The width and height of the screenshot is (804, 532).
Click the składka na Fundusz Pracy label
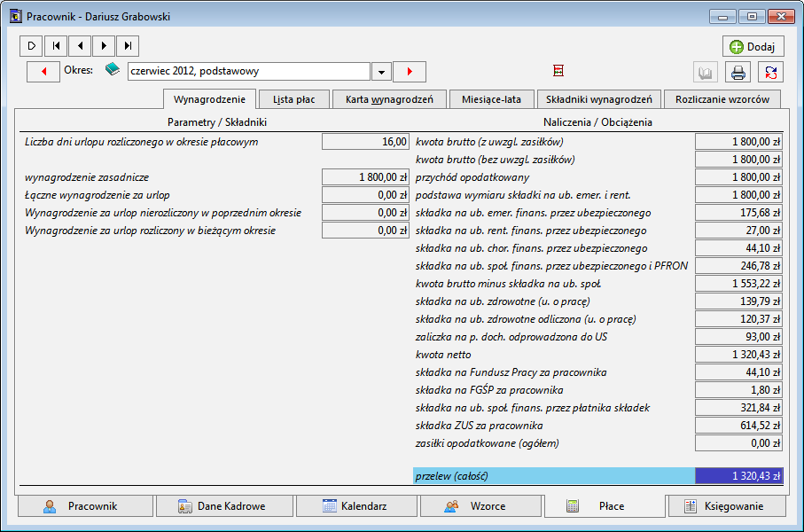[511, 372]
